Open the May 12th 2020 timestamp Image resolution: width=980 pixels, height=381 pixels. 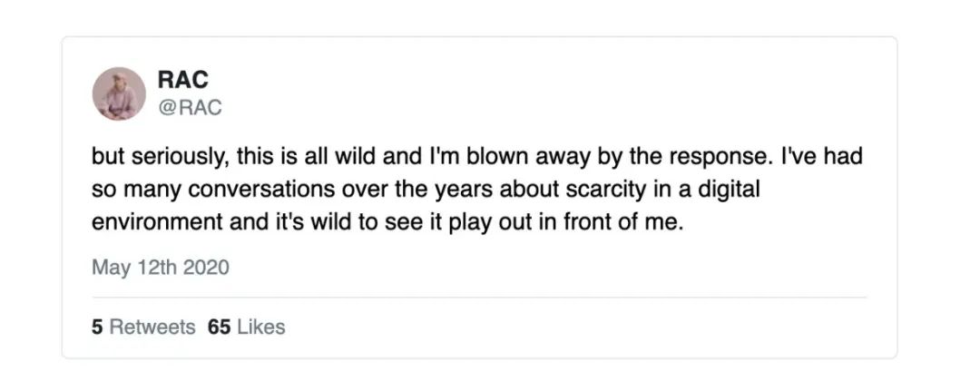click(161, 268)
